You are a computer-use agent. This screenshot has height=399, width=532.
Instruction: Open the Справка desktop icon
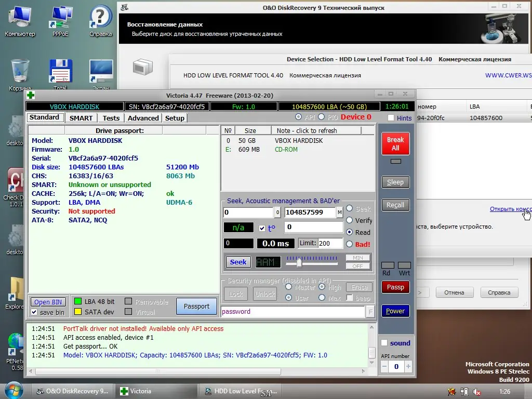click(100, 20)
